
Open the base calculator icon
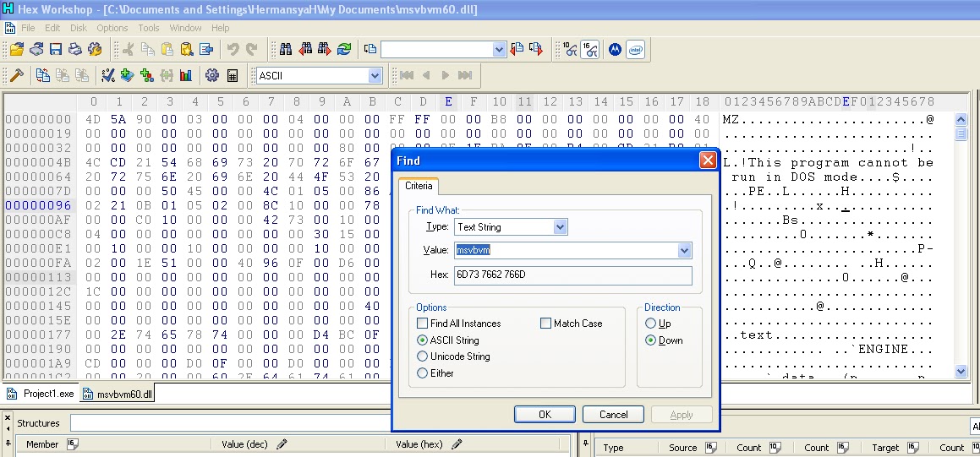[x=232, y=75]
